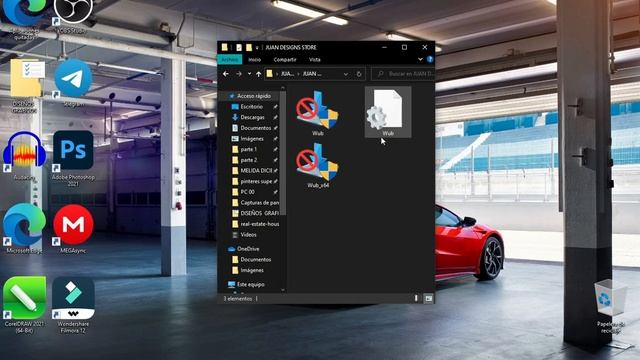The image size is (640, 360).
Task: Open the OBS Studio desktop shortcut
Action: [73, 16]
